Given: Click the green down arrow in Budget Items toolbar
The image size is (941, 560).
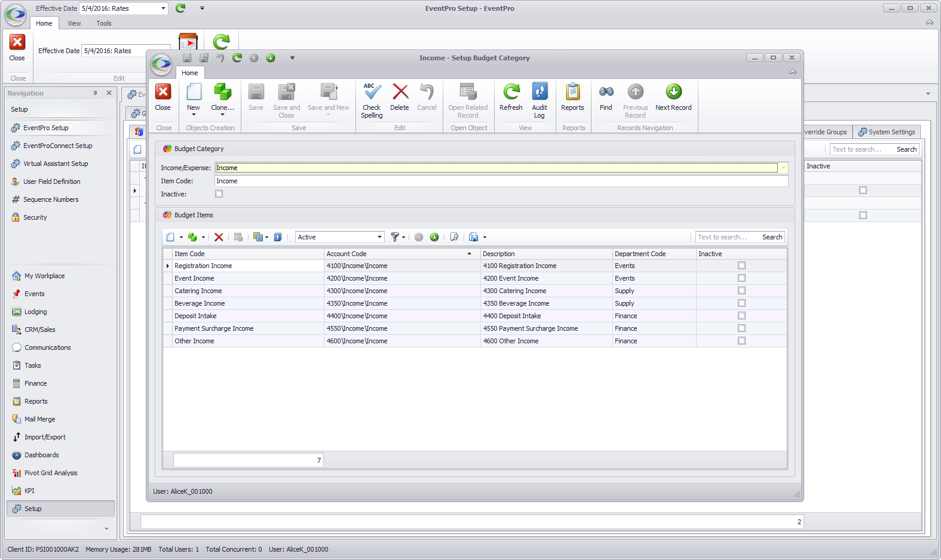Looking at the screenshot, I should click(434, 237).
